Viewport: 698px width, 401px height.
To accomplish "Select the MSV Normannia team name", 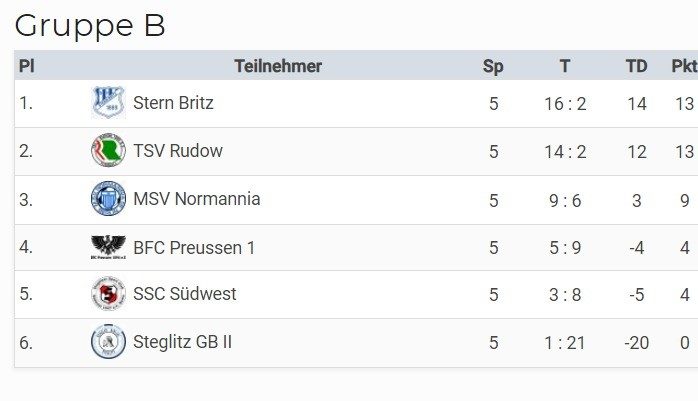I will [197, 199].
